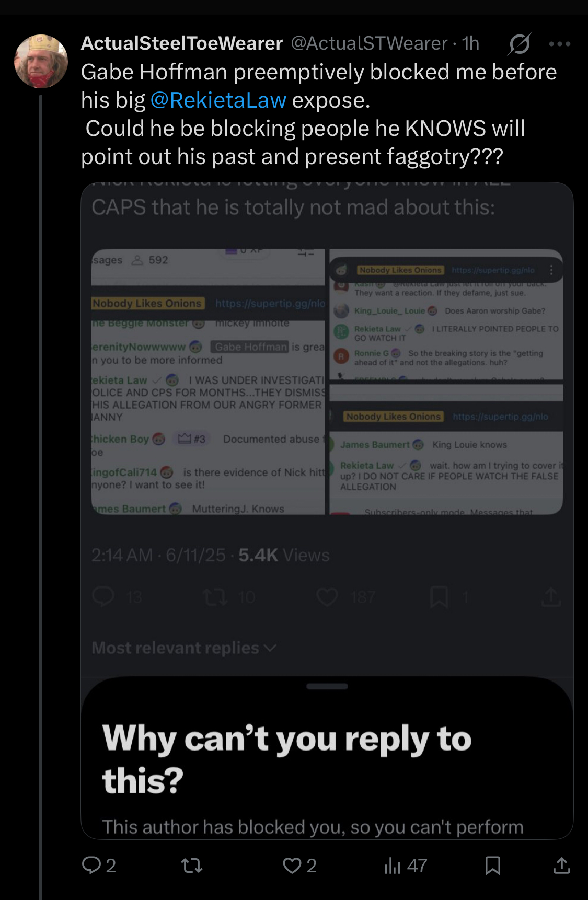Tap the 5.4K Views text
This screenshot has width=588, height=900.
coord(284,555)
